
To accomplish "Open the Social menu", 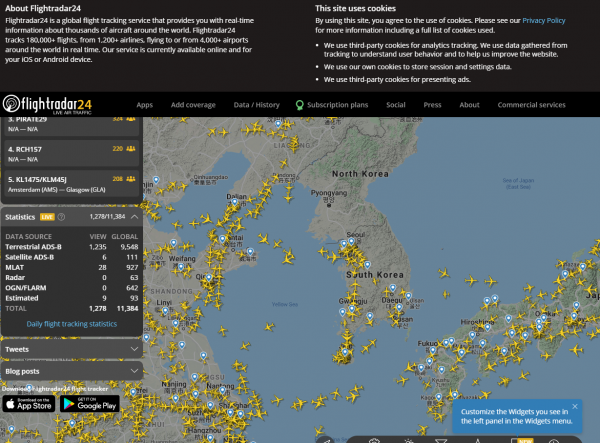I will [396, 105].
